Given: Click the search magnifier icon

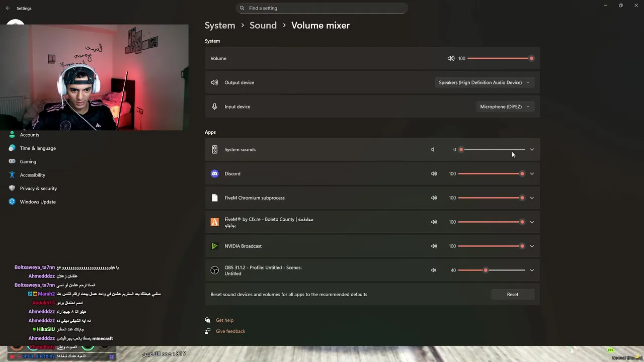Looking at the screenshot, I should point(242,8).
